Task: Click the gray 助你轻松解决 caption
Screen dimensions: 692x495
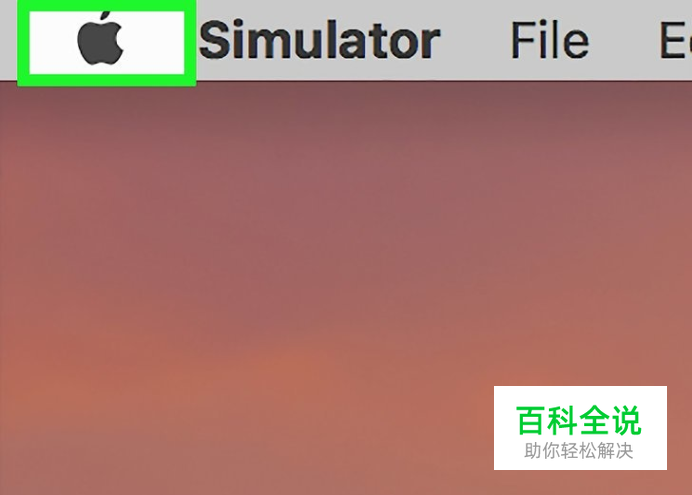Action: pos(579,451)
